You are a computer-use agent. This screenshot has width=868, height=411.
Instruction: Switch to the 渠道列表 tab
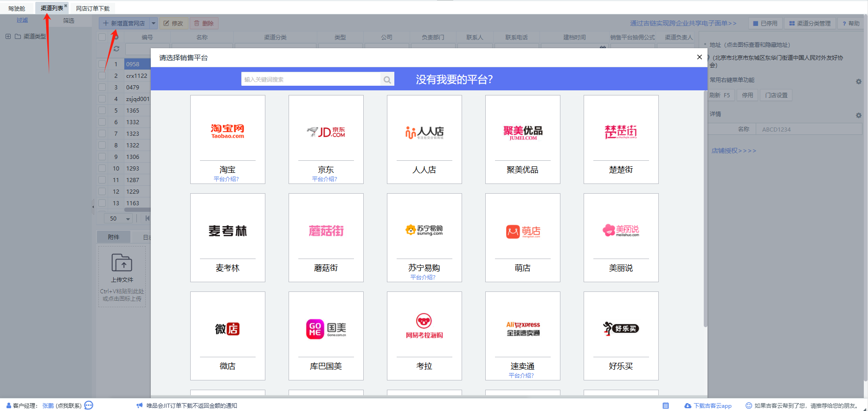(51, 8)
